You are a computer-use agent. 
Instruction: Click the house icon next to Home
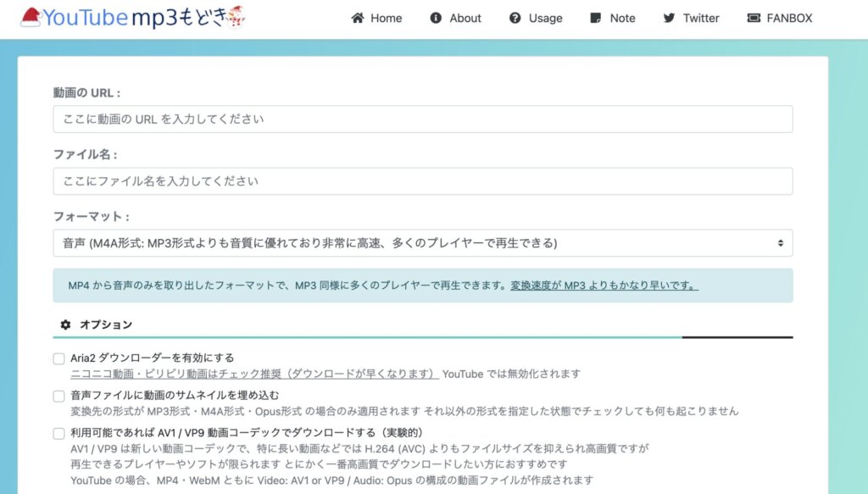pyautogui.click(x=358, y=19)
